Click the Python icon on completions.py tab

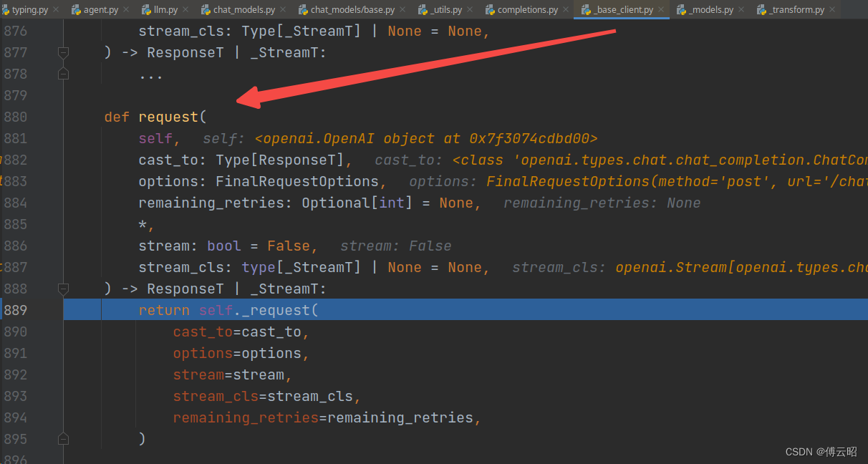point(490,10)
